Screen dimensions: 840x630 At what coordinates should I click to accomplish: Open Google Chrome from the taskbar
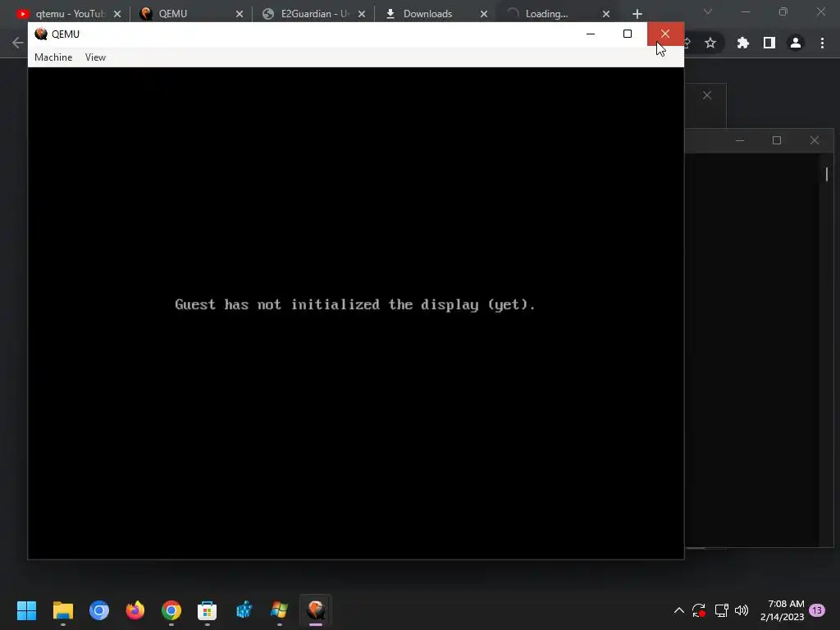(x=171, y=610)
